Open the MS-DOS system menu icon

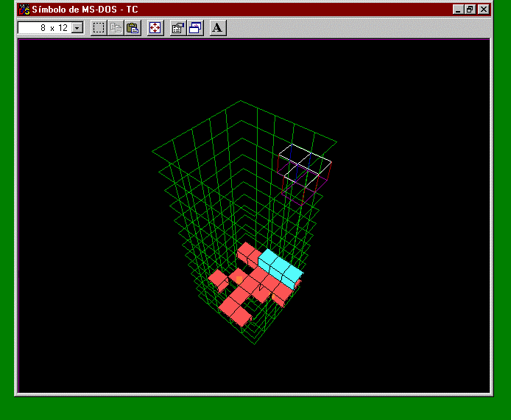(24, 10)
